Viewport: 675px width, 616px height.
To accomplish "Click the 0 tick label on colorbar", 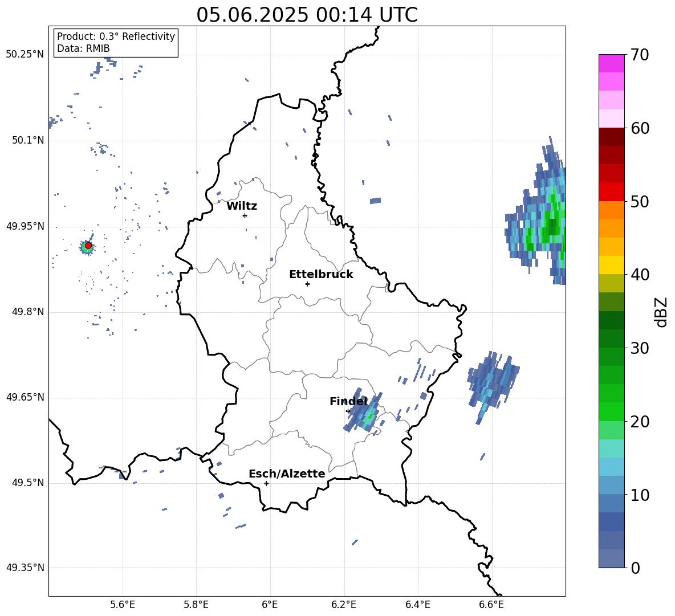I will coord(635,568).
